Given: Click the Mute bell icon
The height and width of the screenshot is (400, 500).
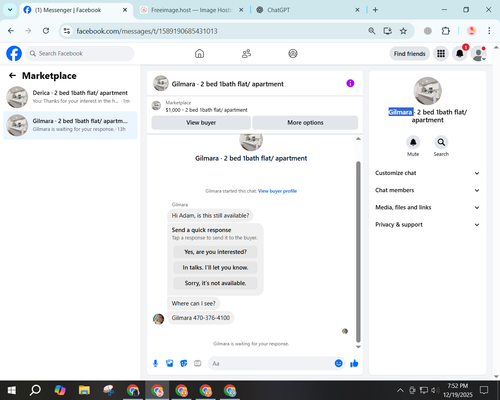Looking at the screenshot, I should click(413, 142).
